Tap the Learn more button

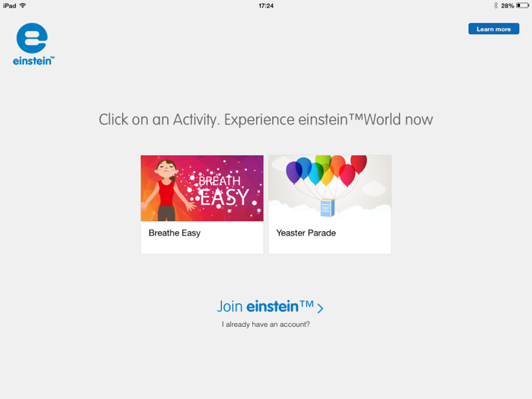pyautogui.click(x=494, y=29)
